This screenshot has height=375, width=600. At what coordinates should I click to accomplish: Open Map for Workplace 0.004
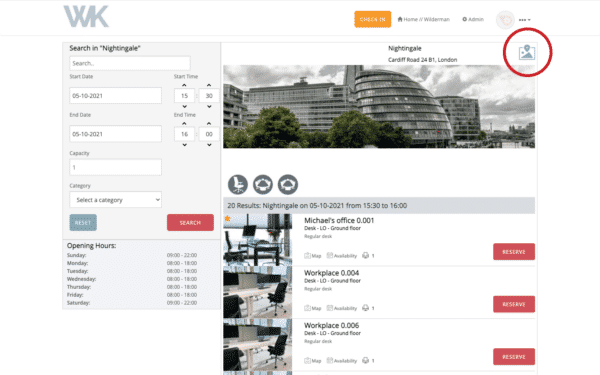click(x=313, y=308)
